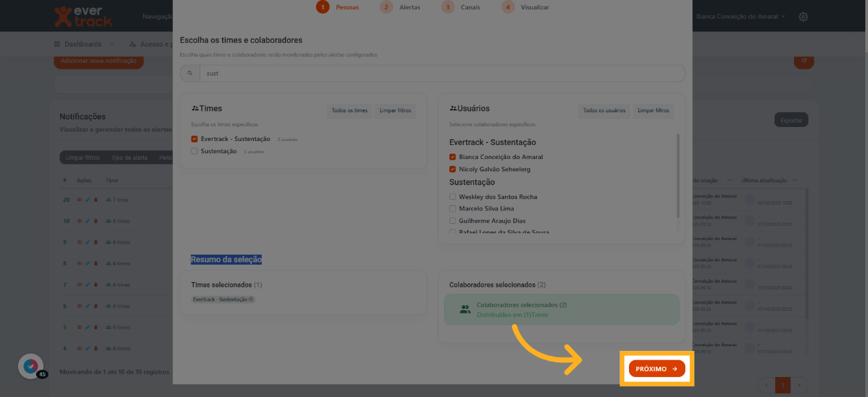Click the settings gear icon in header

click(803, 17)
